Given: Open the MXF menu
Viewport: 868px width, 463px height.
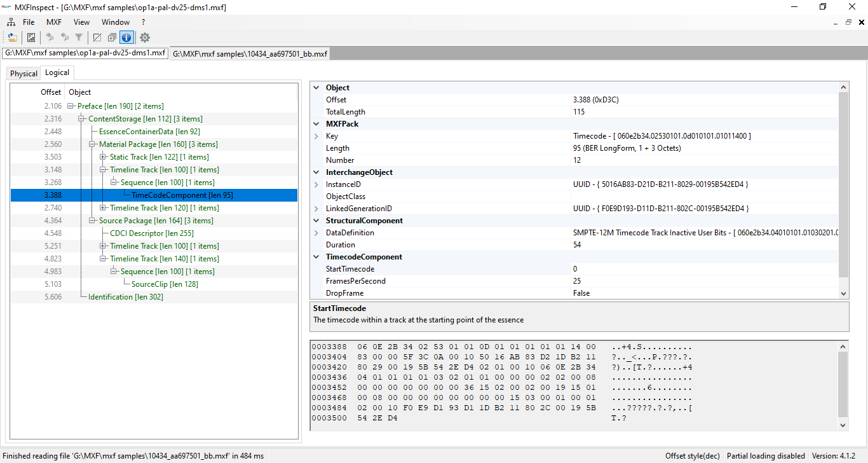Looking at the screenshot, I should pyautogui.click(x=54, y=22).
